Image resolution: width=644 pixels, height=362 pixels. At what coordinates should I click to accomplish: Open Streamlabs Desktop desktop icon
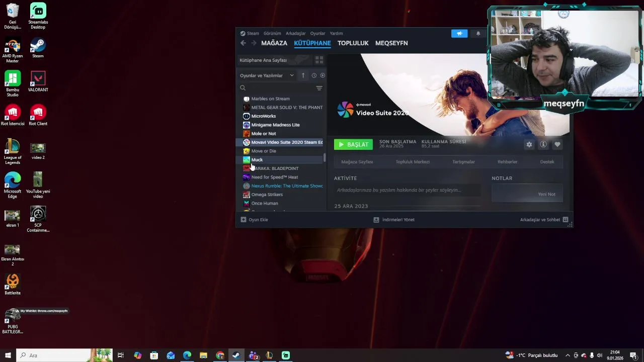(x=38, y=16)
